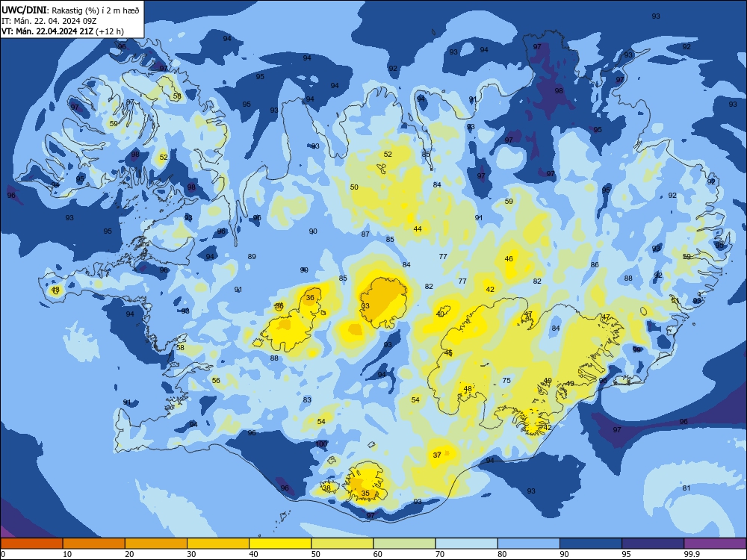Click the '35' humidity value on the map
The image size is (747, 560).
coord(365,494)
